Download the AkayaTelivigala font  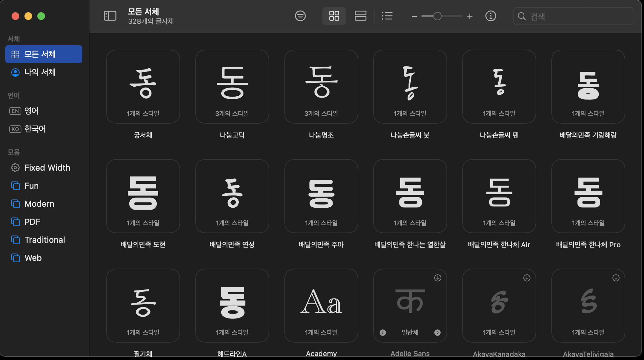coord(616,278)
